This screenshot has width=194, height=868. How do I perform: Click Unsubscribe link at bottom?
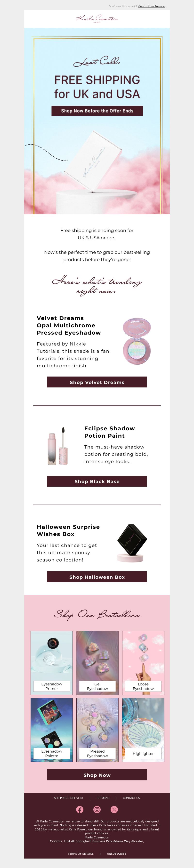click(x=117, y=853)
